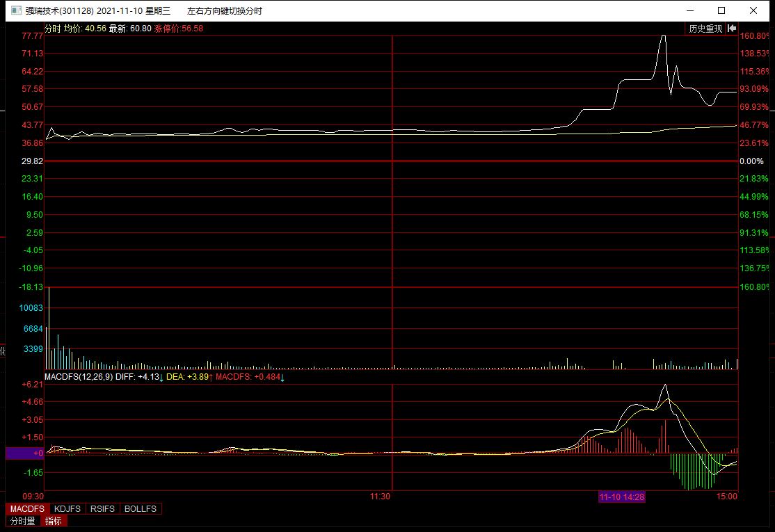Click the purple +0 axis value marker
775x532 pixels.
click(x=24, y=453)
